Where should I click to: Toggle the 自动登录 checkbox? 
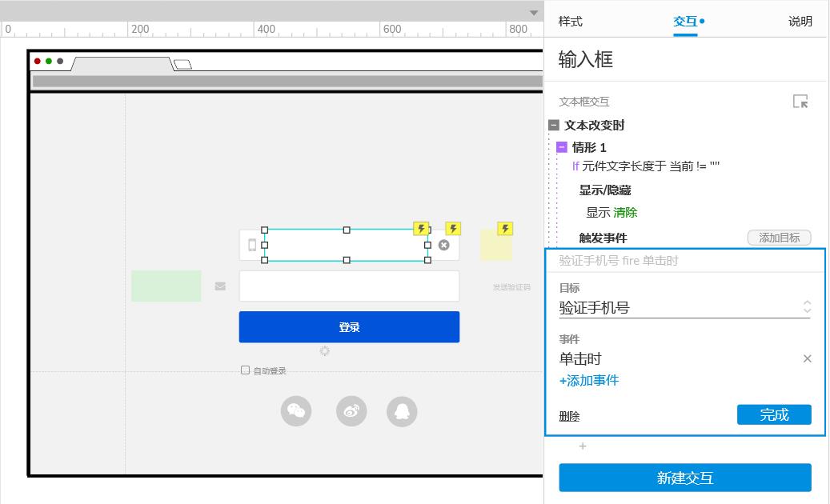pos(245,370)
